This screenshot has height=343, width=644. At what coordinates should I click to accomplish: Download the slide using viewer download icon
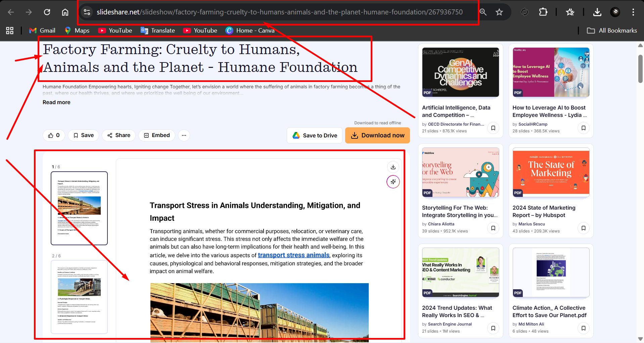coord(393,167)
